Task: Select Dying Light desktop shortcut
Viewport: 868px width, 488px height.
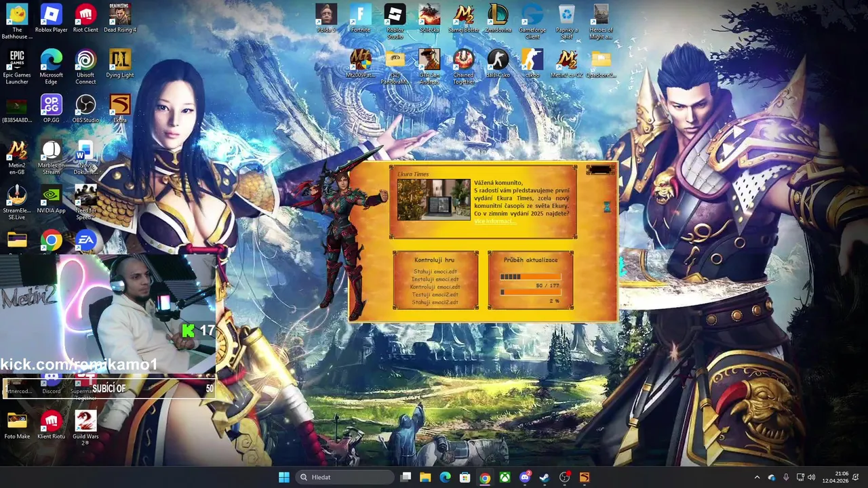Action: [120, 64]
